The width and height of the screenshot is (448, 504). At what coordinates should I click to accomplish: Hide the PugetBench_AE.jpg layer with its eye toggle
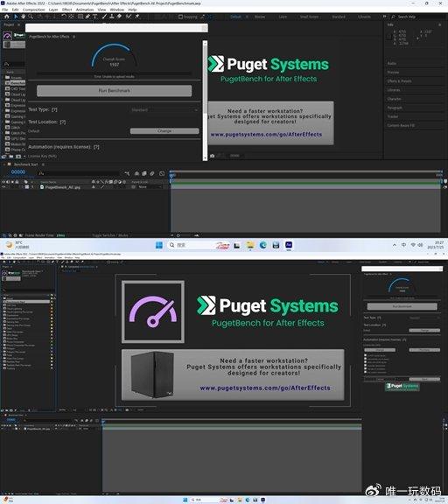tap(3, 186)
